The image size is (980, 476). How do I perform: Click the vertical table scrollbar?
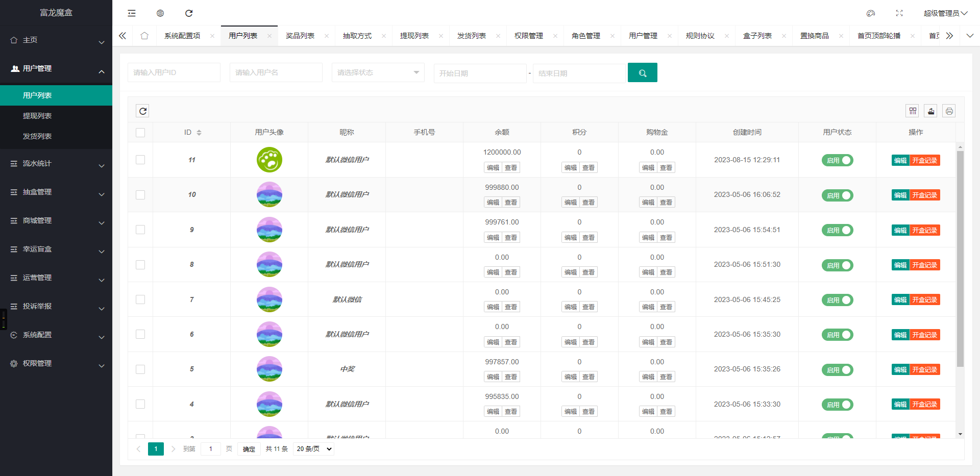(x=960, y=259)
